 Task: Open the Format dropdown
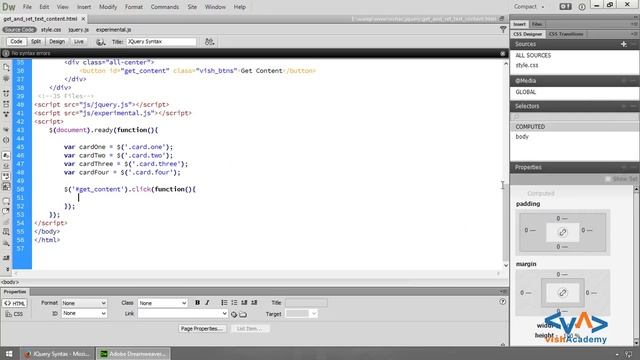click(x=84, y=303)
